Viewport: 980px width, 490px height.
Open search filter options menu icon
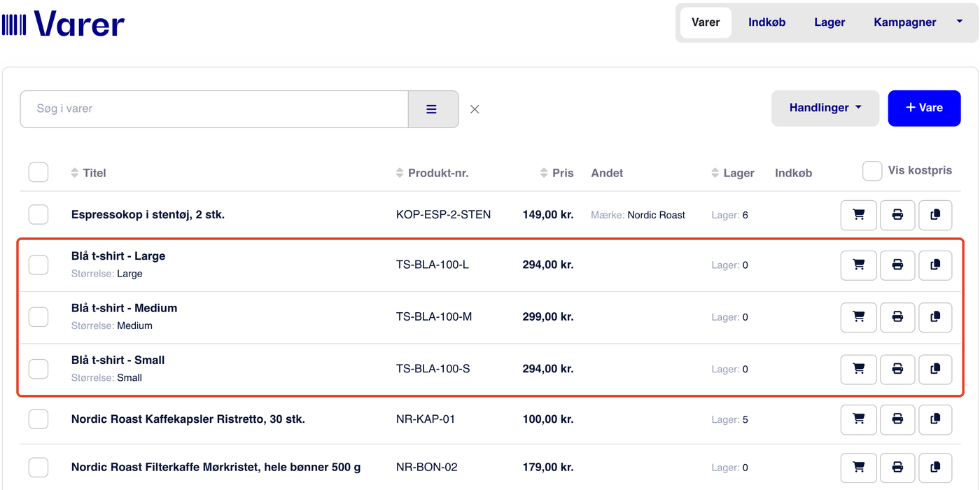coord(433,109)
